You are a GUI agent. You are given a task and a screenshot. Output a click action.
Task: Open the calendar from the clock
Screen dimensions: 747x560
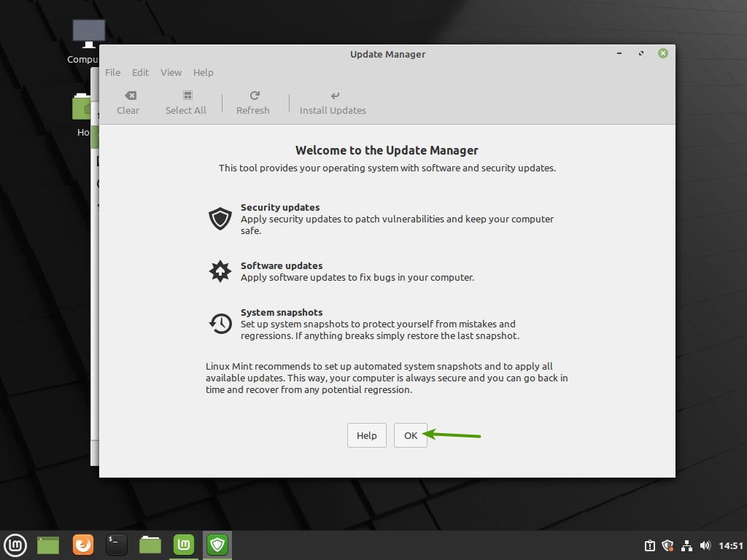[730, 545]
